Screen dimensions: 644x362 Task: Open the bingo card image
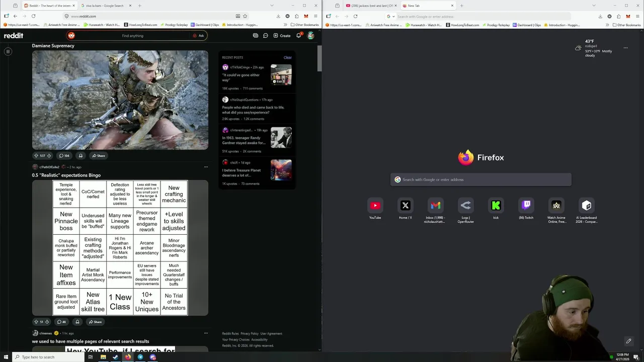pos(120,248)
